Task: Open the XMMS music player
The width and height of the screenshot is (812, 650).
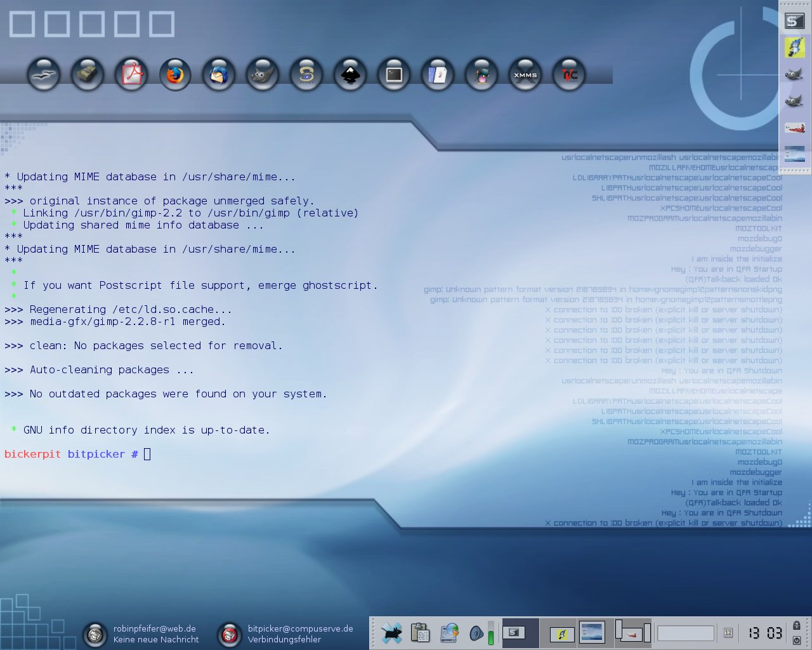Action: click(x=525, y=75)
